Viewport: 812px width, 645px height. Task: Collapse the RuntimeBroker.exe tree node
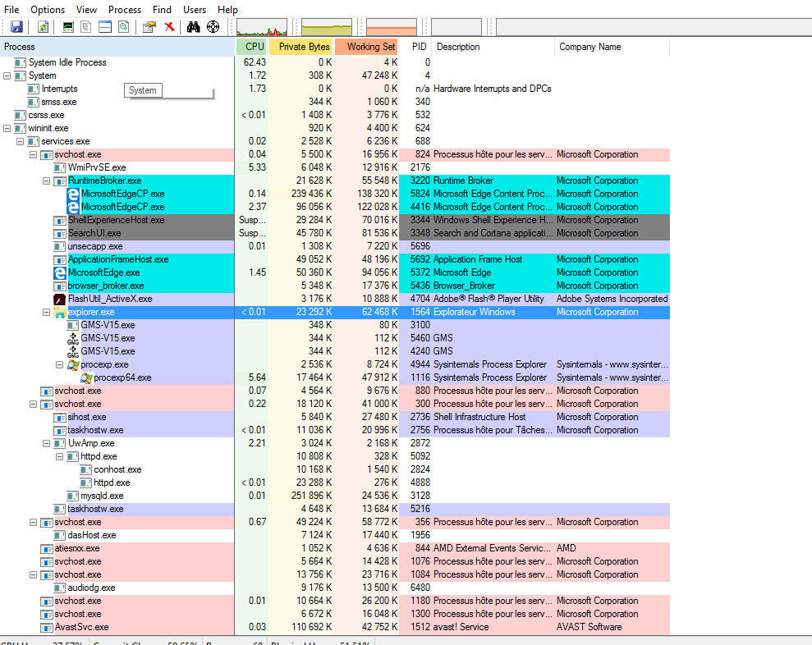point(46,181)
